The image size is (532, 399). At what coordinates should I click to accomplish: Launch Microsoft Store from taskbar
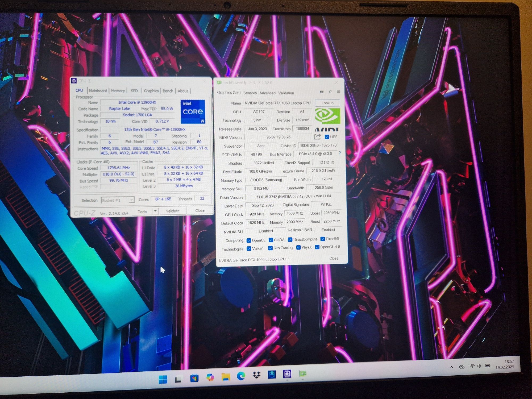(x=194, y=378)
